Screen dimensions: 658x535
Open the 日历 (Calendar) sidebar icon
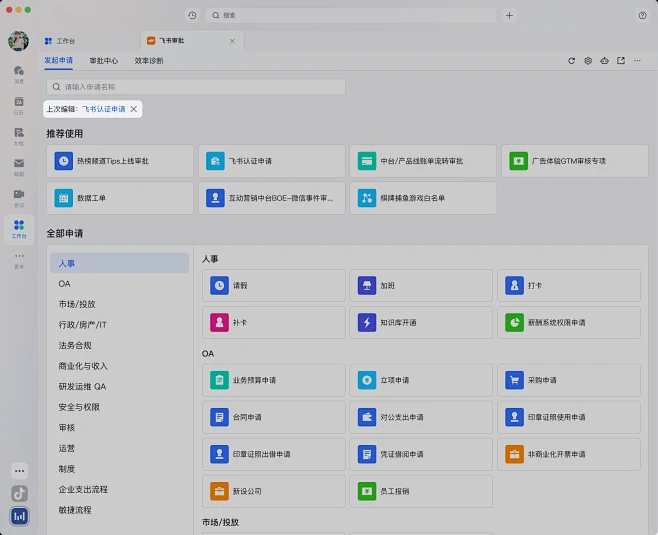click(x=19, y=103)
